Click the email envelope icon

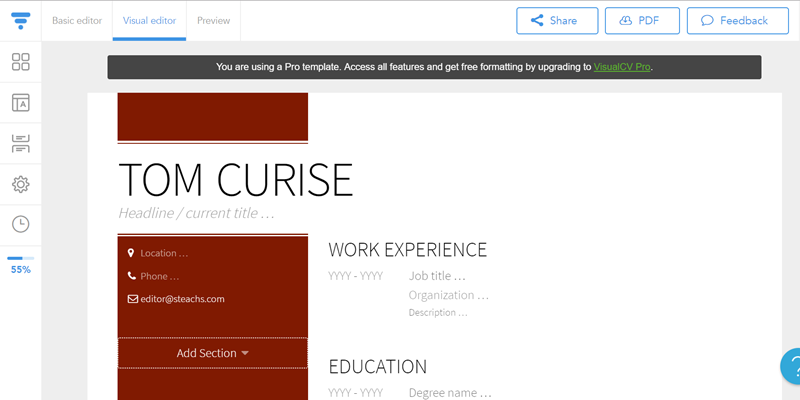pos(131,299)
